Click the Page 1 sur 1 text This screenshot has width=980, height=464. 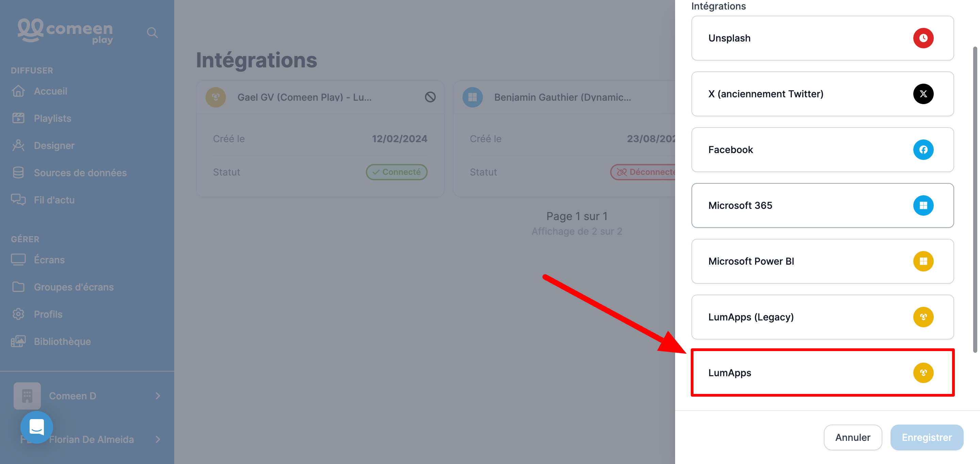(x=577, y=216)
